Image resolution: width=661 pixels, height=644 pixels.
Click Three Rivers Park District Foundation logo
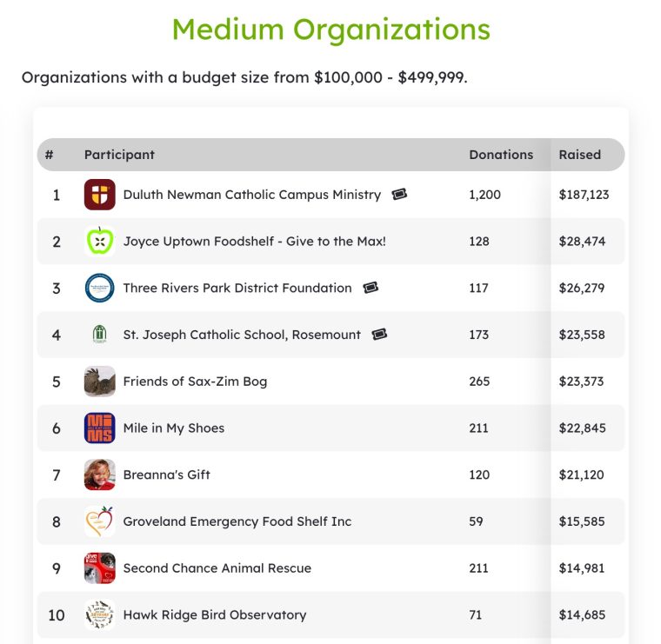99,288
